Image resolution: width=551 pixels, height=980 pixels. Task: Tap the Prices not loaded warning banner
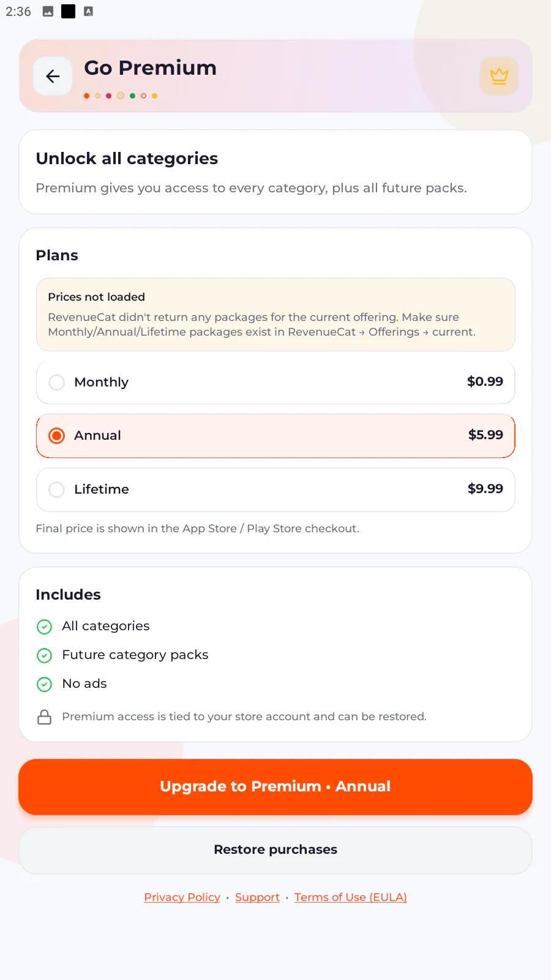pyautogui.click(x=275, y=315)
